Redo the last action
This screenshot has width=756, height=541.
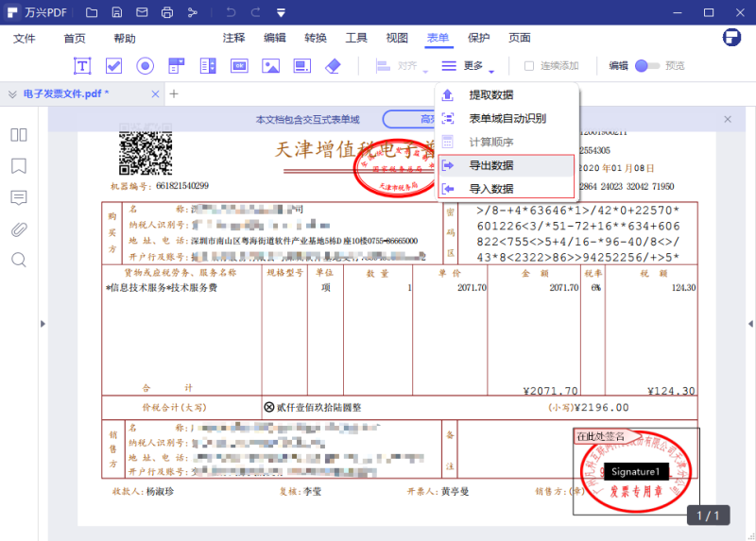(255, 12)
